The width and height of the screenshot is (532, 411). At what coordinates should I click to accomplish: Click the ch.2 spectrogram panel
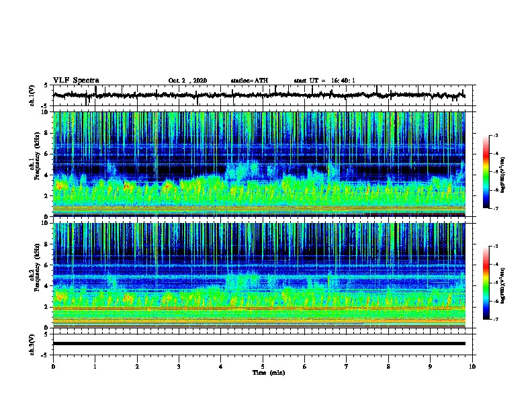coord(259,275)
